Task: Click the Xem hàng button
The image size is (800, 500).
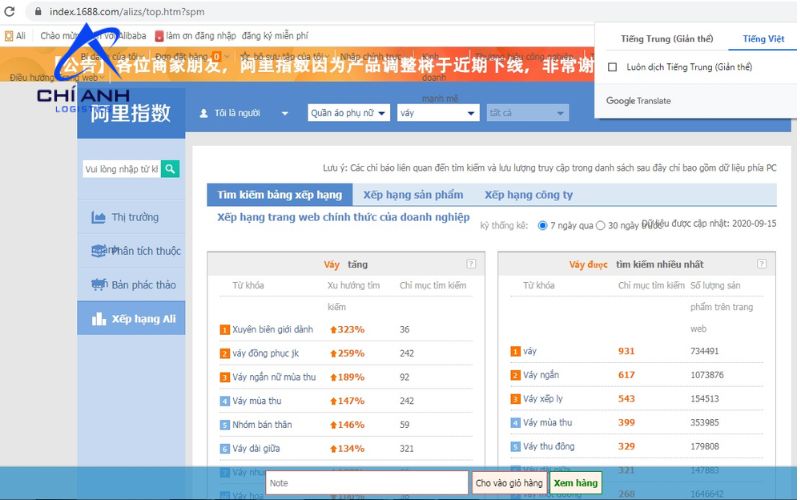Action: pyautogui.click(x=576, y=483)
